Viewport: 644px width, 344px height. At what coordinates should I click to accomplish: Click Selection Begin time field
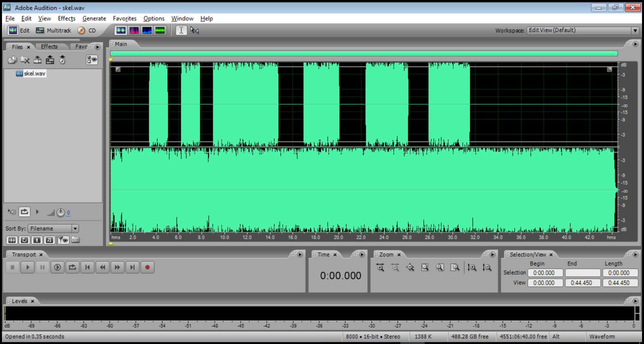[545, 273]
